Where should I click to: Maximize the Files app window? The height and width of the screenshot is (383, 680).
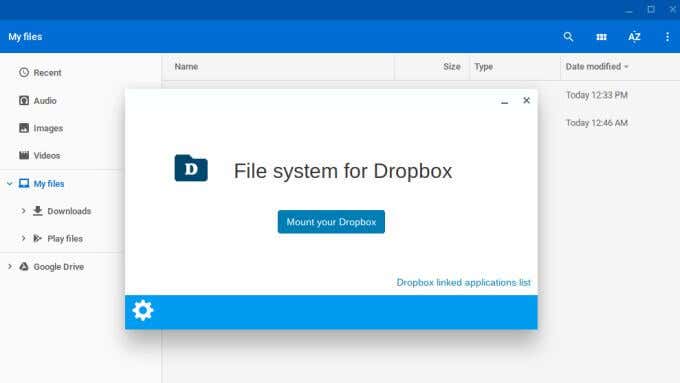tap(651, 9)
